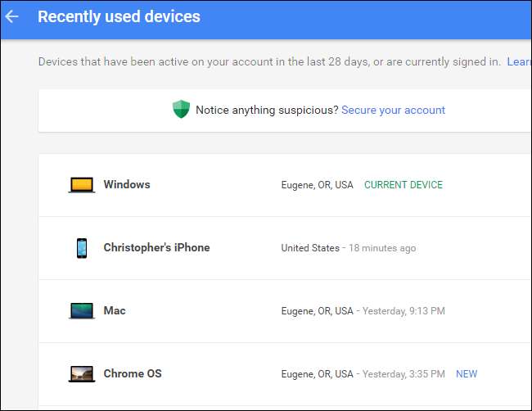Click the CURRENT DEVICE label
The image size is (532, 411).
403,185
